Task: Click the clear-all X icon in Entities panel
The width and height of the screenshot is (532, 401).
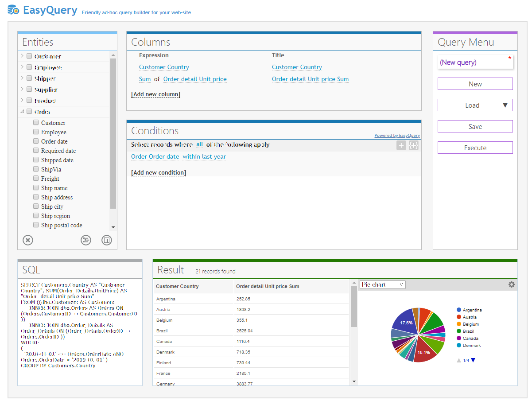Action: pyautogui.click(x=28, y=240)
